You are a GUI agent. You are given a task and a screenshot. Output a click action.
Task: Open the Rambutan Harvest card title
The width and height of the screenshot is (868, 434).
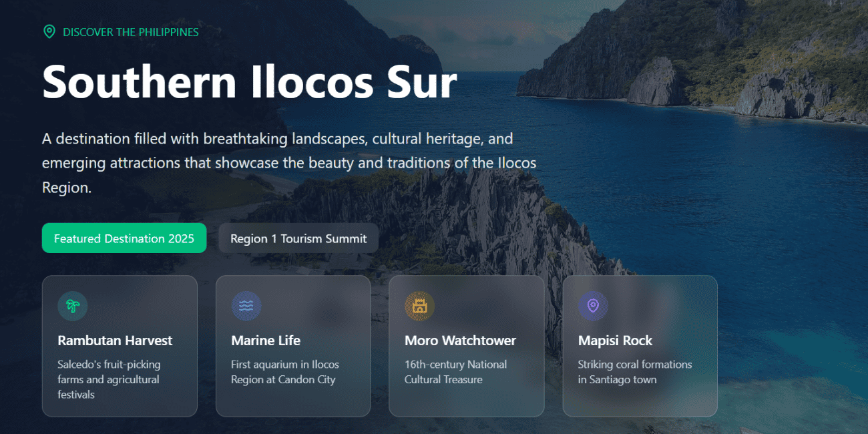click(x=115, y=341)
